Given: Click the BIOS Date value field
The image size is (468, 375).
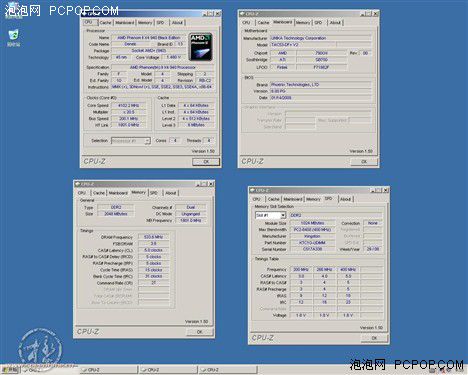Looking at the screenshot, I should pos(320,98).
